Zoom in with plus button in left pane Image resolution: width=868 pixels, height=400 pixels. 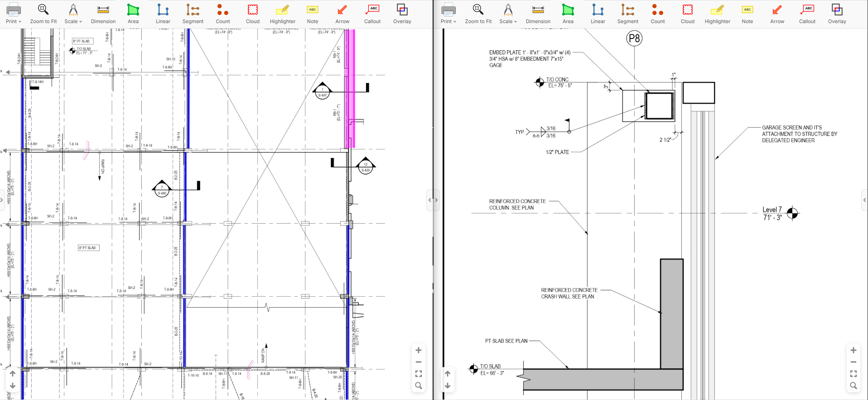(419, 350)
